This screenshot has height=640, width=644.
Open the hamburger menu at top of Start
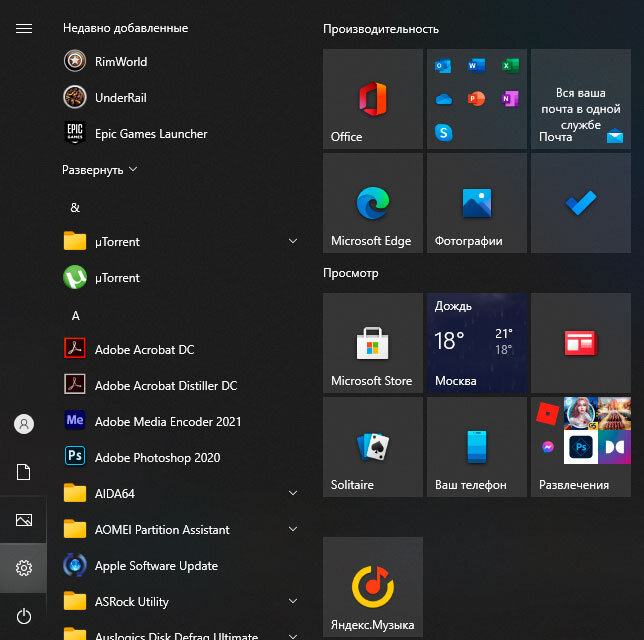pyautogui.click(x=24, y=28)
